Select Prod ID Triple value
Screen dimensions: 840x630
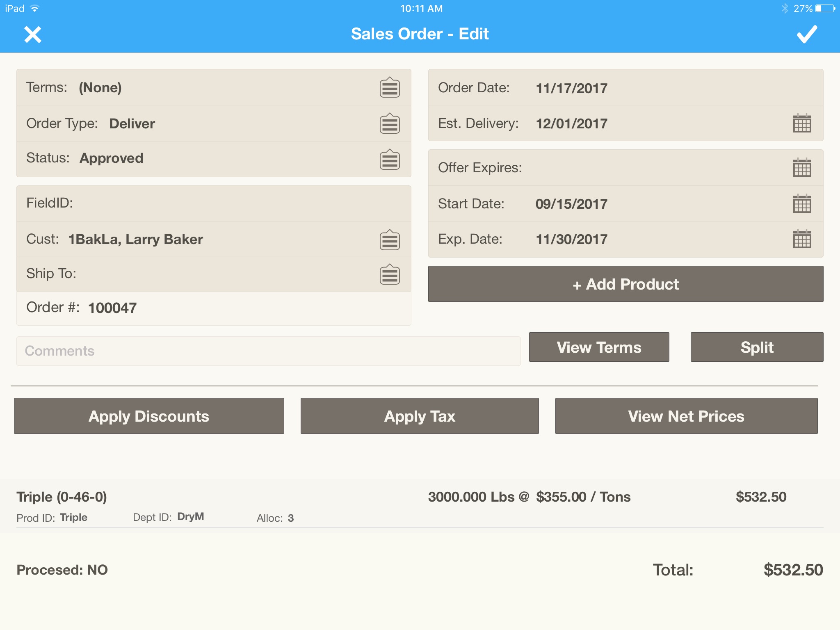(73, 517)
